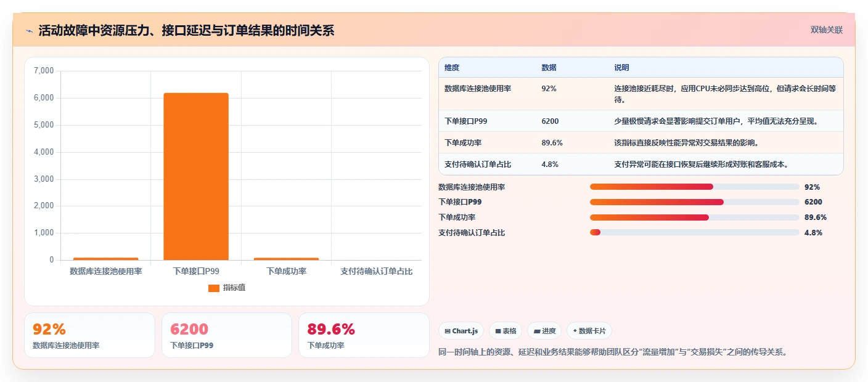The width and height of the screenshot is (868, 382).
Task: Click the 89.6% value in the table
Action: (552, 143)
